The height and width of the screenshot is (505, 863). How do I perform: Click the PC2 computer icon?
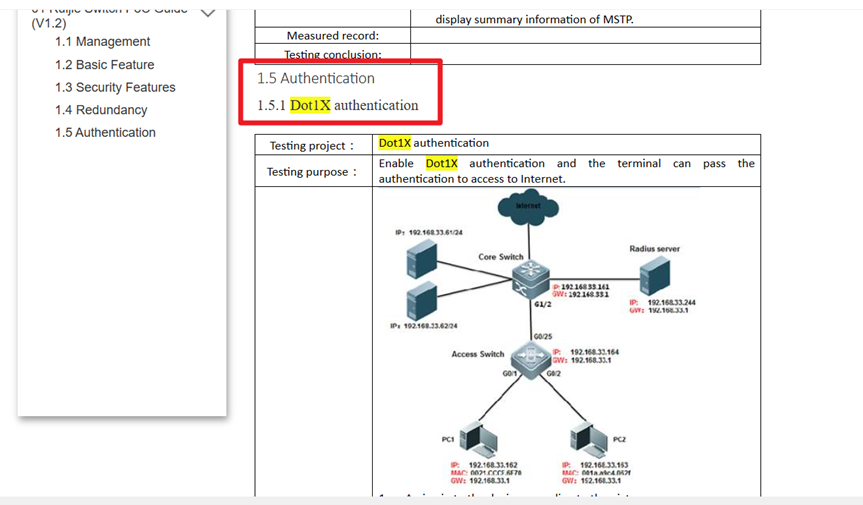588,439
